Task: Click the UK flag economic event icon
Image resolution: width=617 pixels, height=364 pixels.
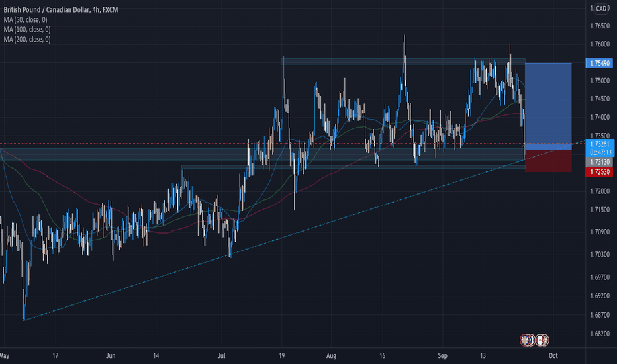Action: pyautogui.click(x=526, y=340)
